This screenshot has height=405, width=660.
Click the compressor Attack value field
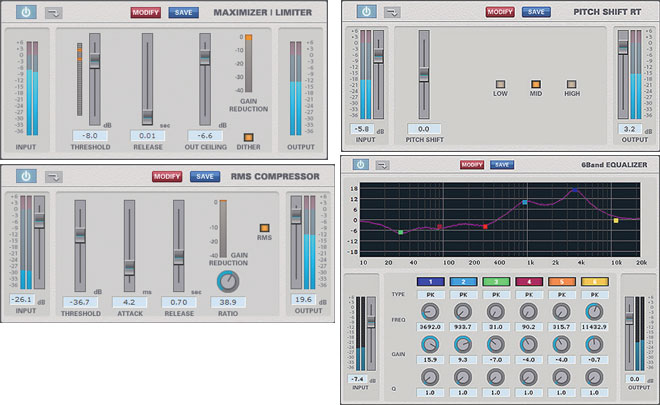coord(129,300)
